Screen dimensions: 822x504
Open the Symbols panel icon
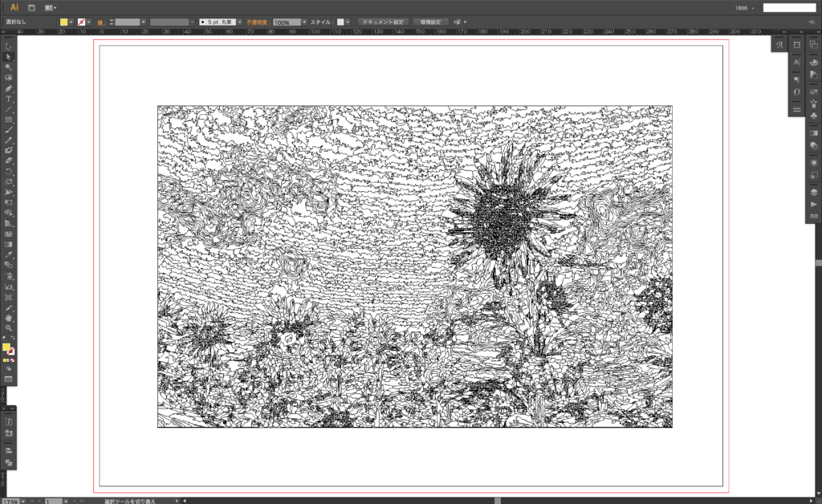[x=813, y=116]
